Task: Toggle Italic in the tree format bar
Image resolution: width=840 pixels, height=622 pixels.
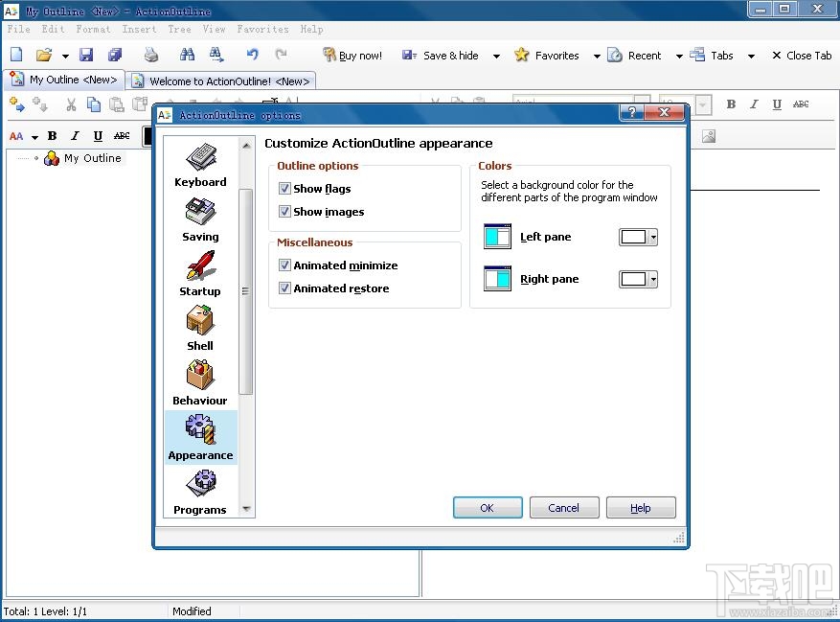Action: pyautogui.click(x=75, y=136)
